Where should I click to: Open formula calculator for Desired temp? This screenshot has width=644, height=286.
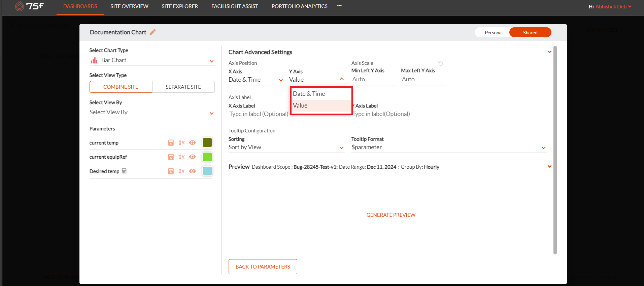tap(171, 171)
